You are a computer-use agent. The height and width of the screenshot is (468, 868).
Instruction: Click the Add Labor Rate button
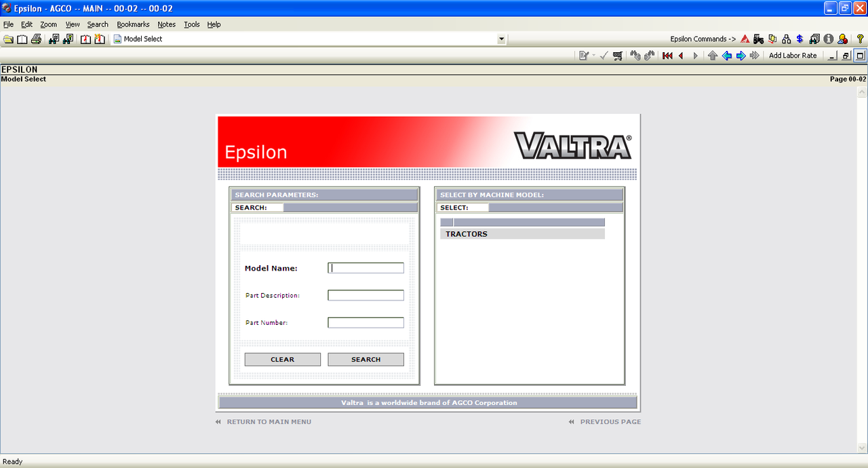coord(793,56)
